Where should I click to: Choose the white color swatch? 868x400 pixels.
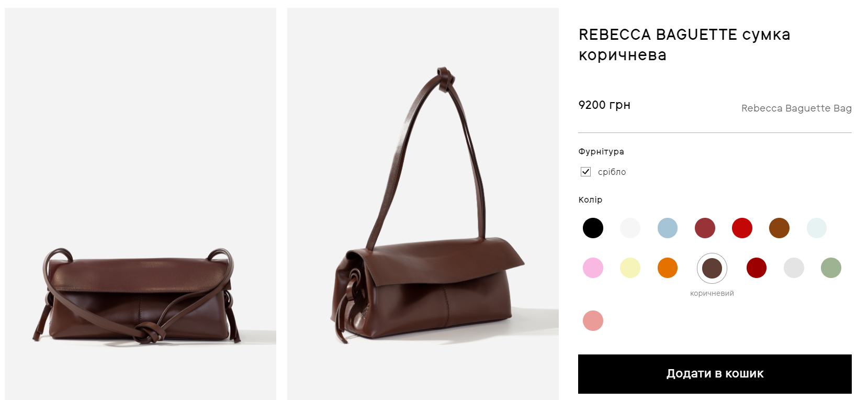[x=630, y=228]
